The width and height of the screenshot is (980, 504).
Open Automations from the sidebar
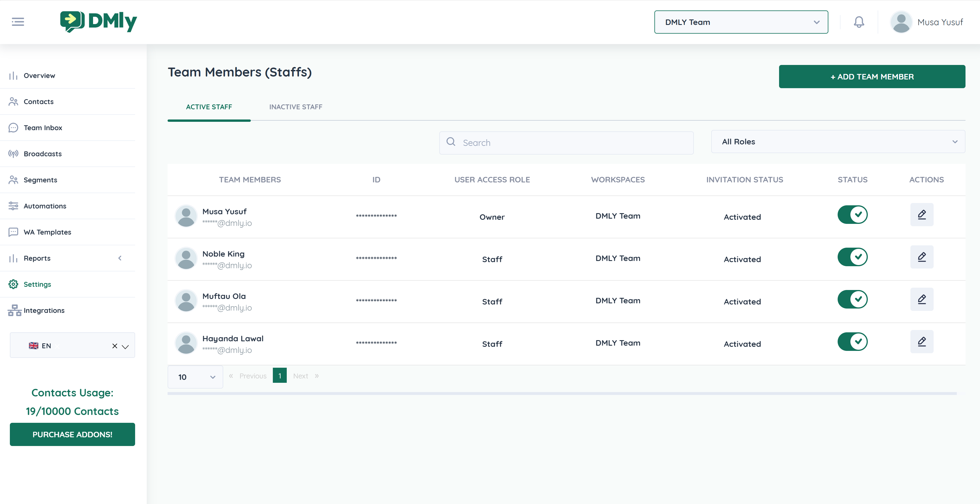coord(45,206)
